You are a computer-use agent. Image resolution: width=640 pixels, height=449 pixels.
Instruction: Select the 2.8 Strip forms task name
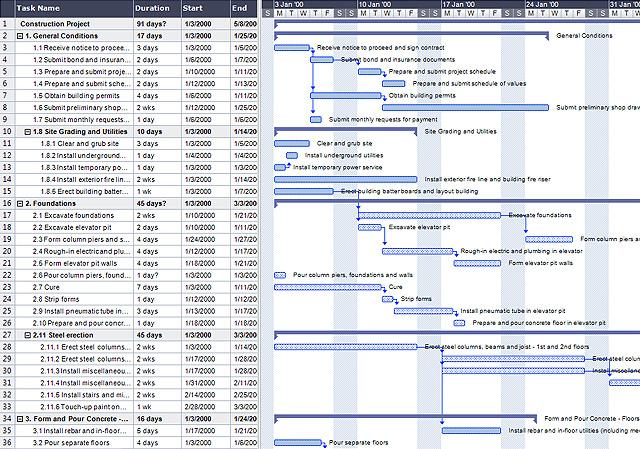pos(56,299)
